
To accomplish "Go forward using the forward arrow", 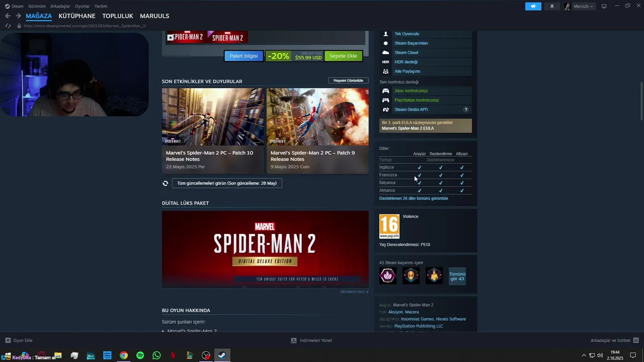I will (18, 16).
